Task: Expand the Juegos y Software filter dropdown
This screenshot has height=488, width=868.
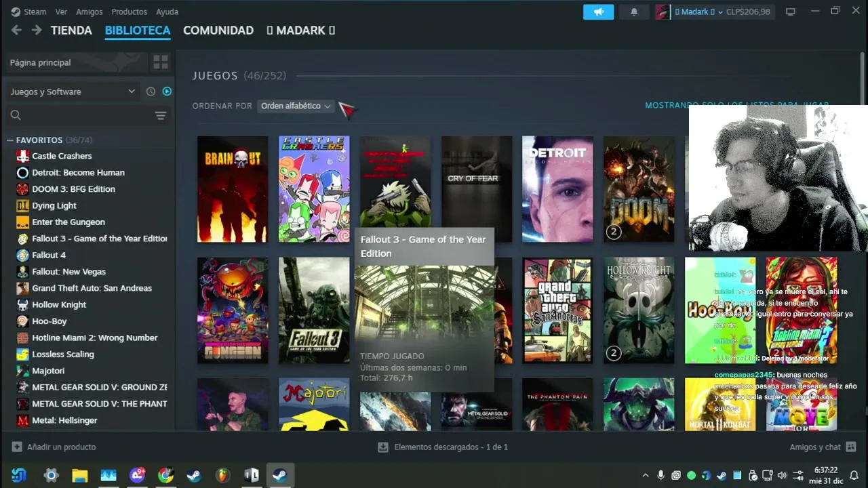Action: [72, 91]
